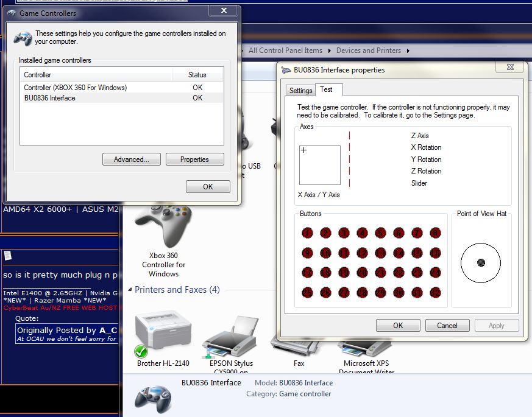Open Properties for the selected controller
This screenshot has height=417, width=532.
195,159
